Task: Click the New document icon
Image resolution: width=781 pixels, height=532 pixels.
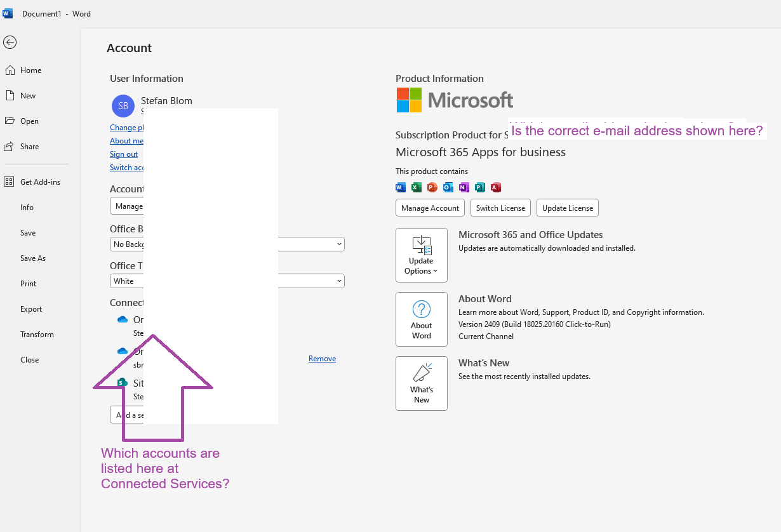Action: tap(10, 95)
